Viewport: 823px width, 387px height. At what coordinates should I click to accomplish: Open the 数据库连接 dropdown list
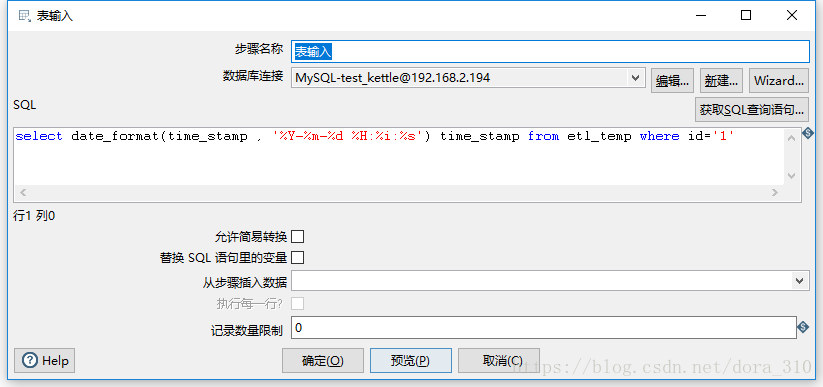(636, 78)
